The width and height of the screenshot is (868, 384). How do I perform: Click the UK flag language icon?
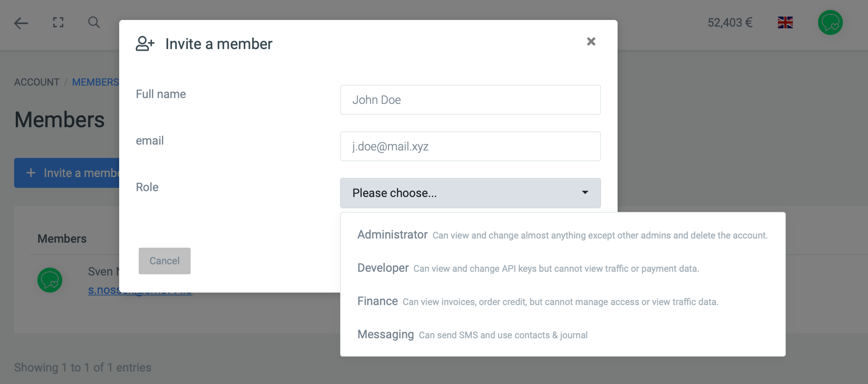[x=785, y=22]
